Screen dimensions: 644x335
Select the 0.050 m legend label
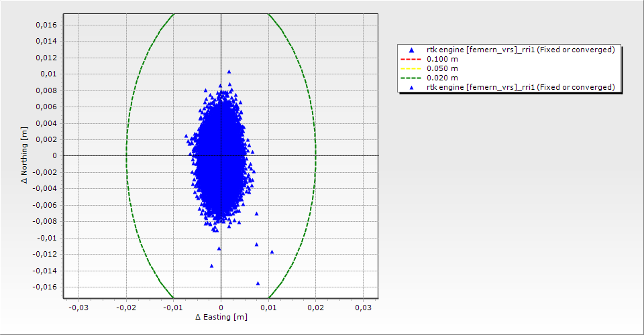442,68
